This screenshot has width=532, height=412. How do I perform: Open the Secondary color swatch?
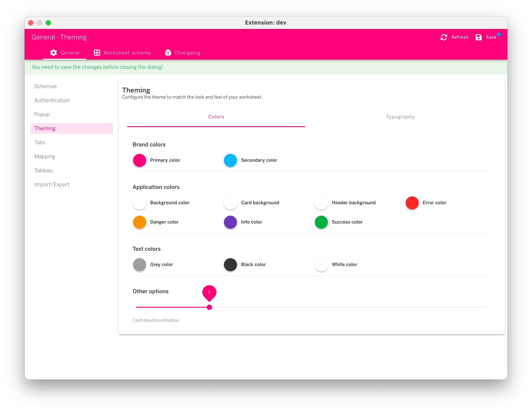230,160
